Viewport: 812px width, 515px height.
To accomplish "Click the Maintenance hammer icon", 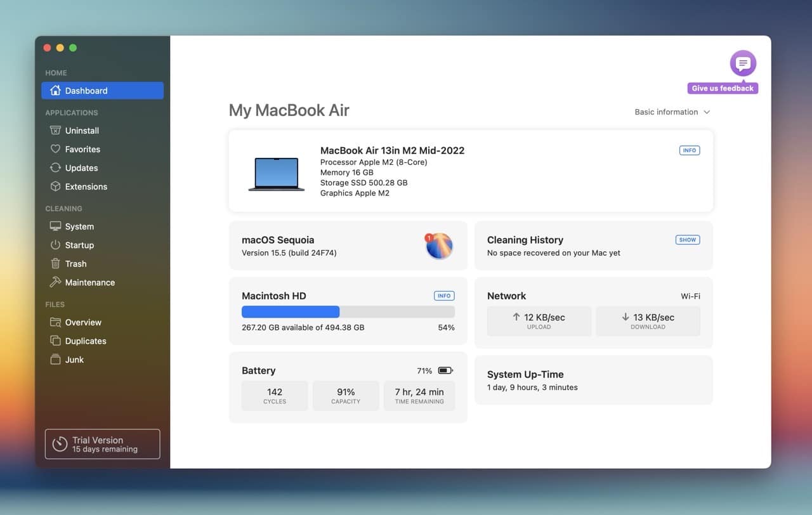I will point(56,282).
